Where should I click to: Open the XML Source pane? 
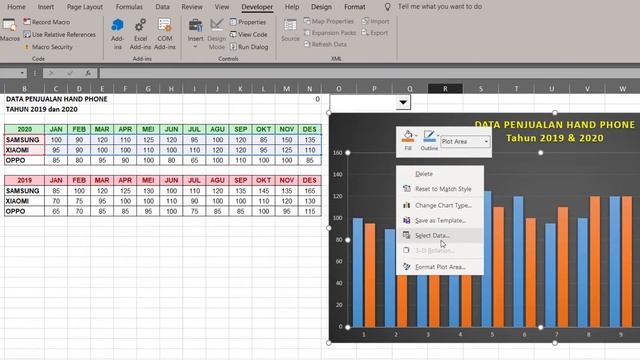290,30
